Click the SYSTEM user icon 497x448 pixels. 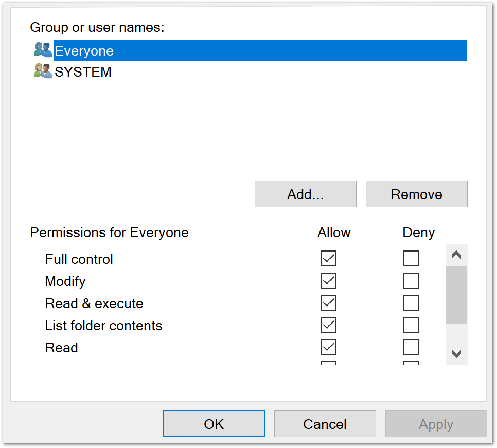pyautogui.click(x=43, y=71)
